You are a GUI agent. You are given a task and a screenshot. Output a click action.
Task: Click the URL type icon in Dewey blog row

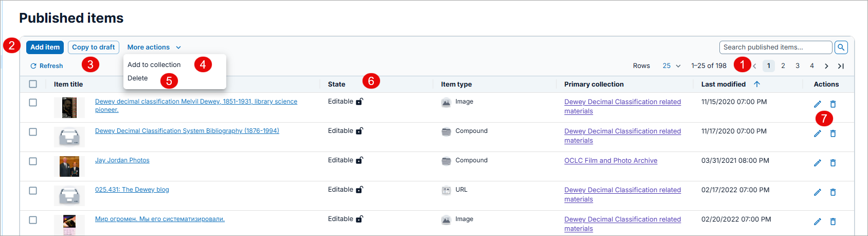tap(446, 190)
